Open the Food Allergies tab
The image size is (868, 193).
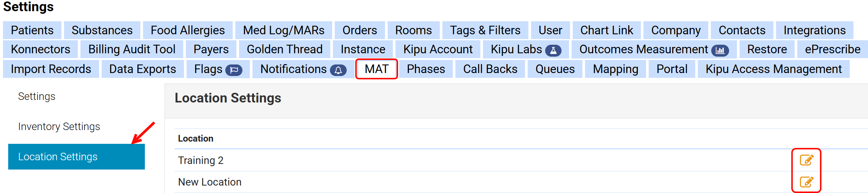click(188, 30)
